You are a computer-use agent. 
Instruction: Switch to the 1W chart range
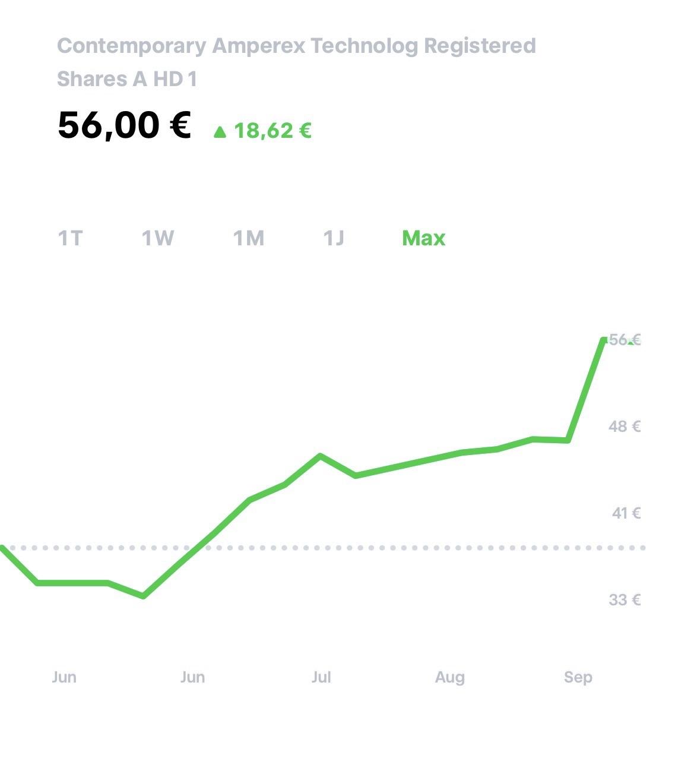coord(157,238)
